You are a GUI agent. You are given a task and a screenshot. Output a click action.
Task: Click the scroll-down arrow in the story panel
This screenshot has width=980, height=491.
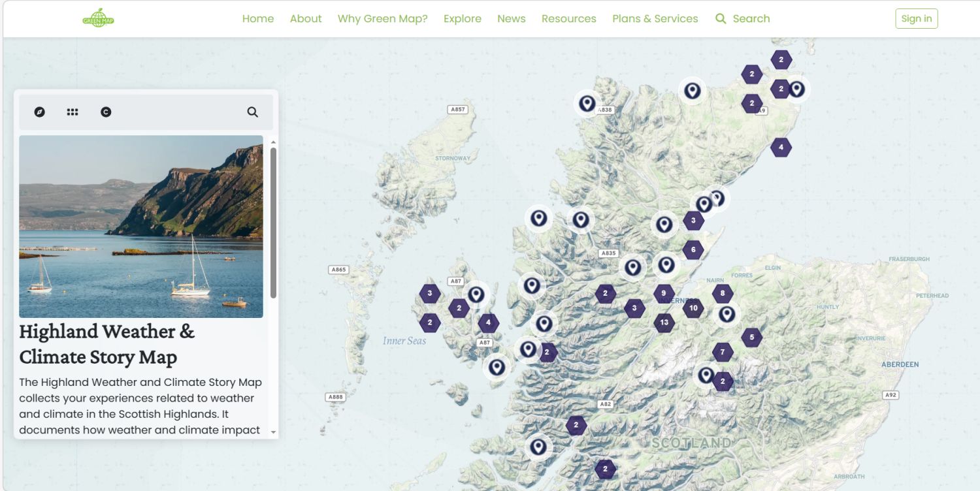[273, 432]
